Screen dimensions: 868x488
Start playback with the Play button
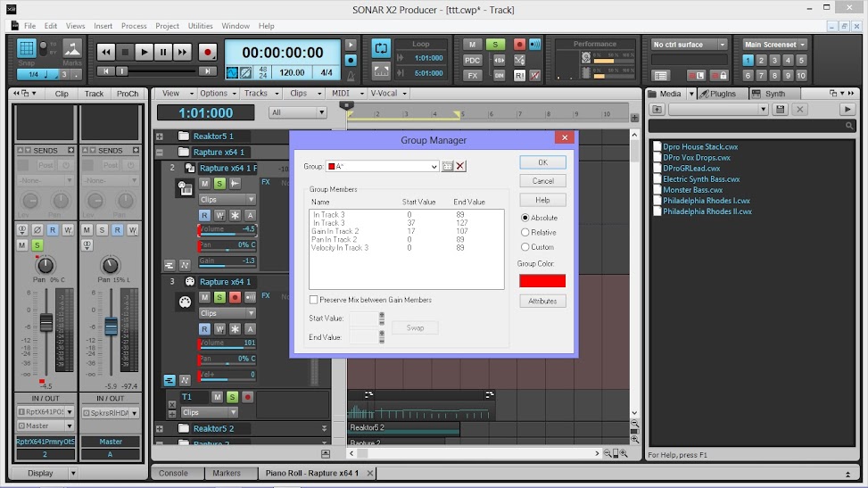click(x=144, y=52)
